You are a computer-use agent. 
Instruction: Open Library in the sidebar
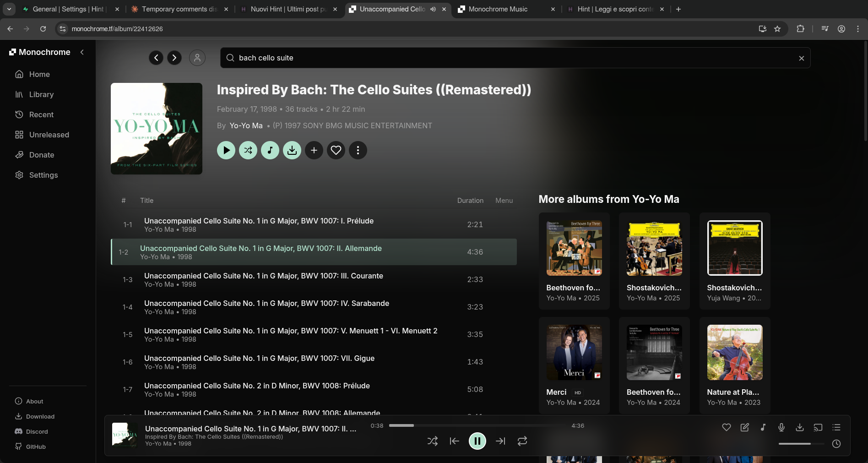[x=41, y=94]
